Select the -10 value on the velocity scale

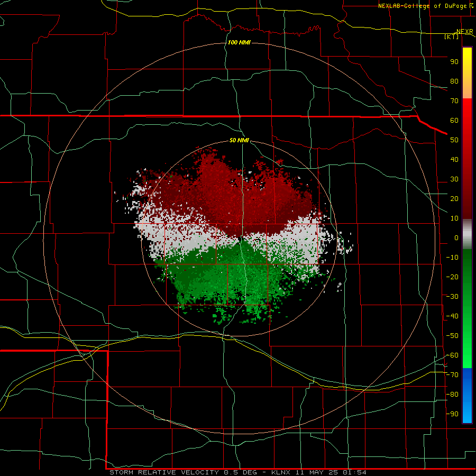tap(452, 258)
